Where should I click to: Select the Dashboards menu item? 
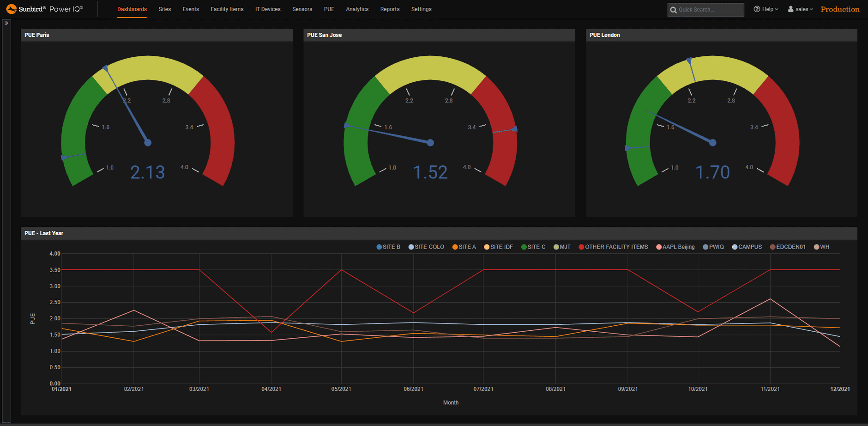pyautogui.click(x=132, y=9)
